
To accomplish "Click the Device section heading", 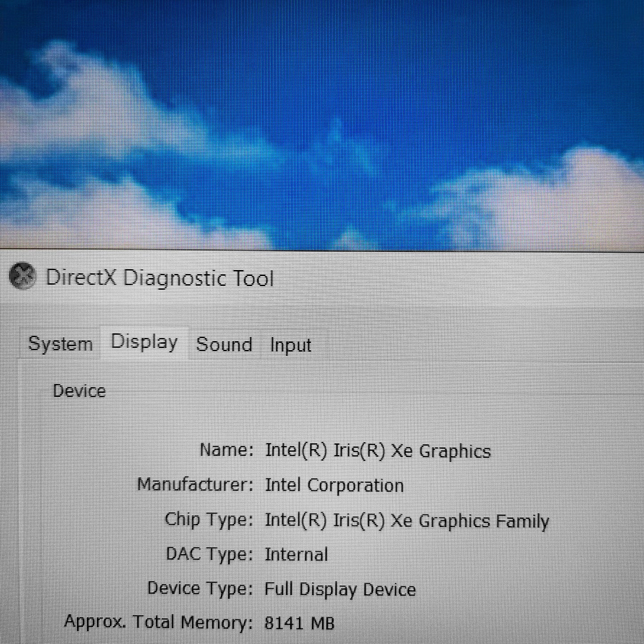I will tap(79, 390).
